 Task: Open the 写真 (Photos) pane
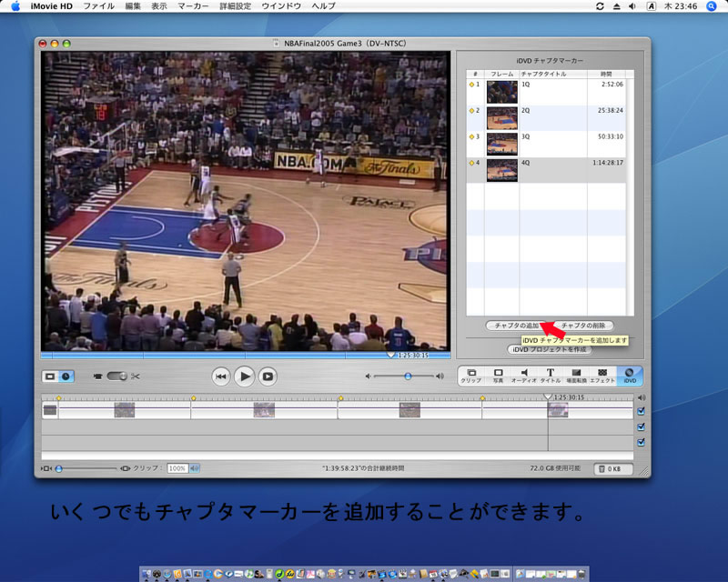[498, 375]
